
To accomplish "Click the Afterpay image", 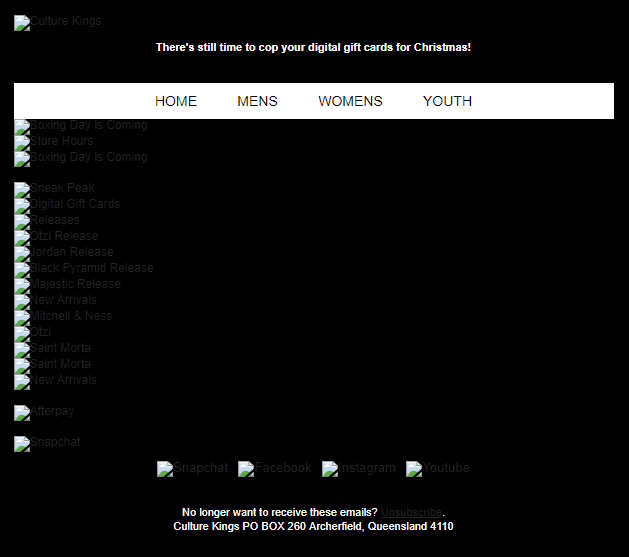I will 44,411.
